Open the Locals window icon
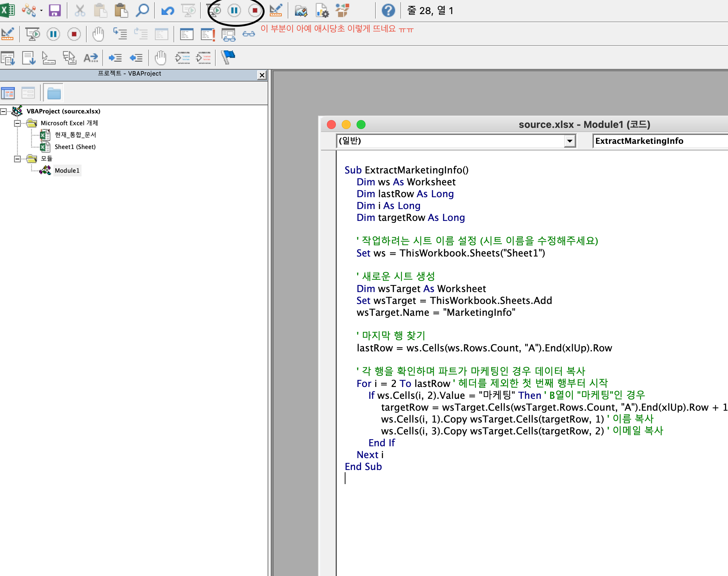The height and width of the screenshot is (576, 728). [186, 34]
